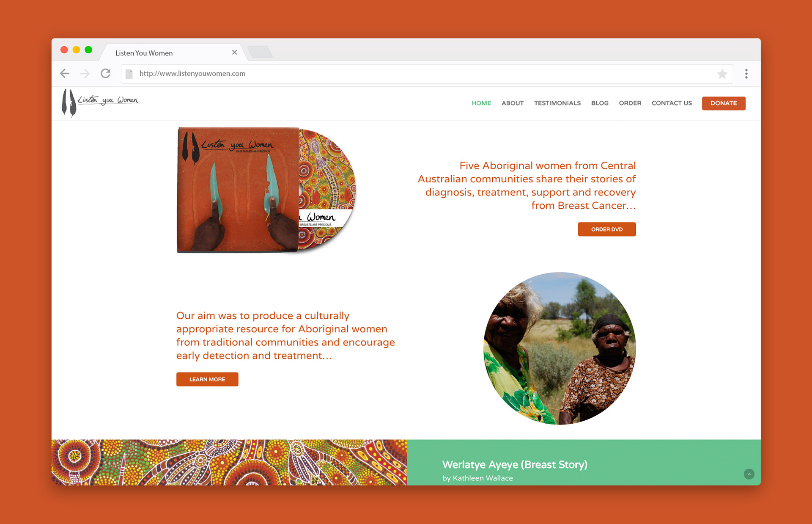Open the Blog page link
The image size is (812, 524).
(x=600, y=103)
